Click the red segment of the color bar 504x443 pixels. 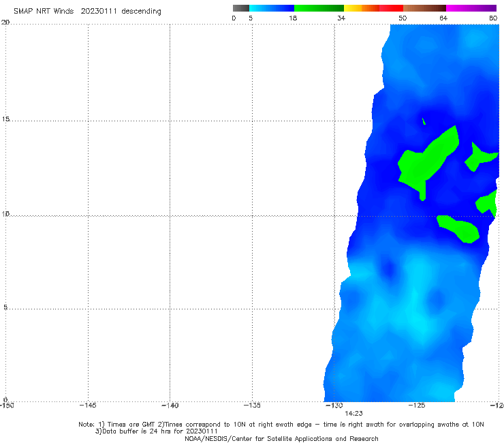391,8
